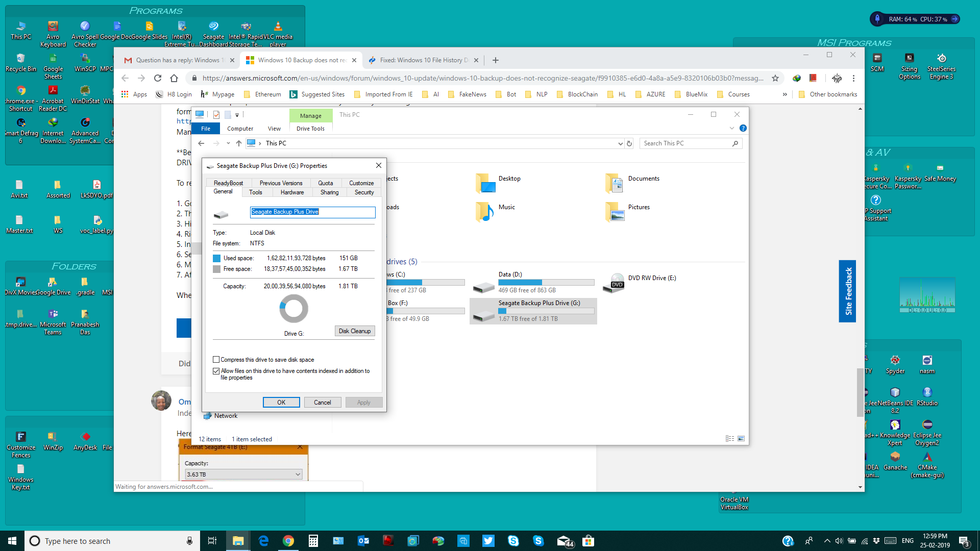Bookmark this page with star icon
Image resolution: width=980 pixels, height=551 pixels.
click(x=775, y=78)
